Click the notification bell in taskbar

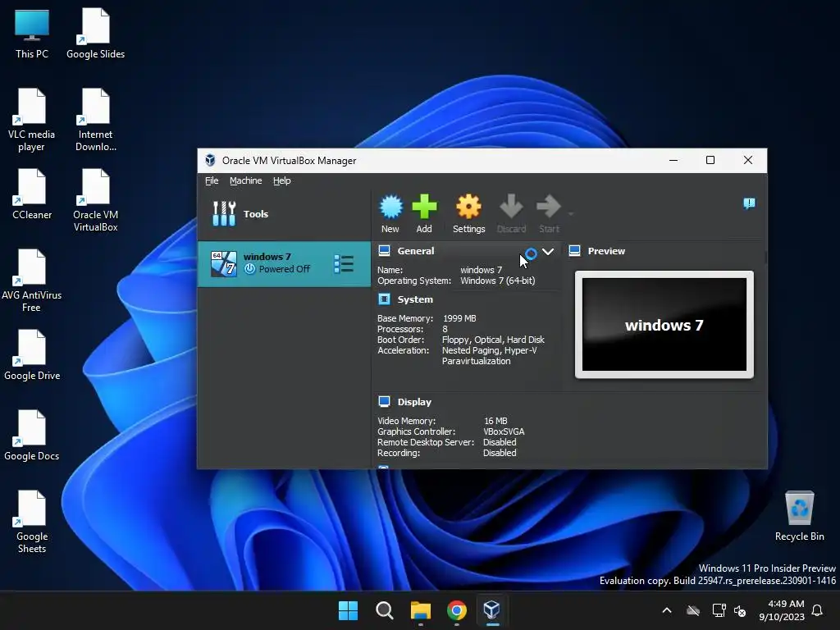(x=818, y=610)
